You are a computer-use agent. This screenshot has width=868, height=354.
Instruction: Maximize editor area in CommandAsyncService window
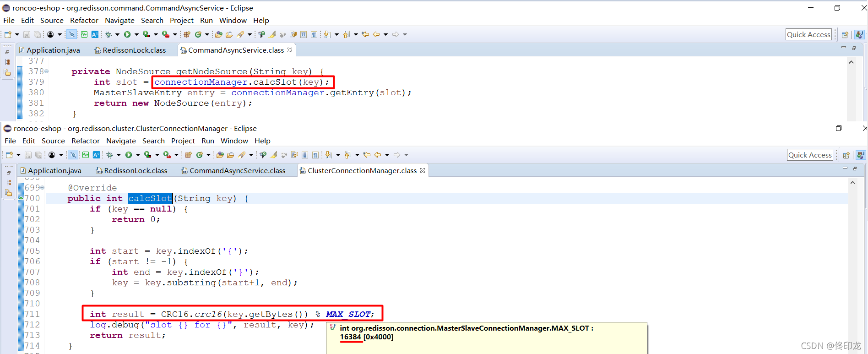pos(854,48)
